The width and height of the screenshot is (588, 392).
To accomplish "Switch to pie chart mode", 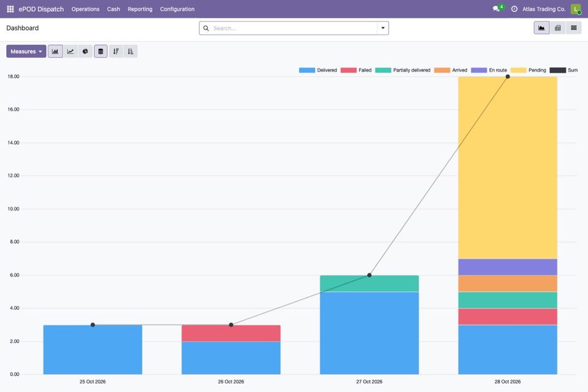I will 85,52.
